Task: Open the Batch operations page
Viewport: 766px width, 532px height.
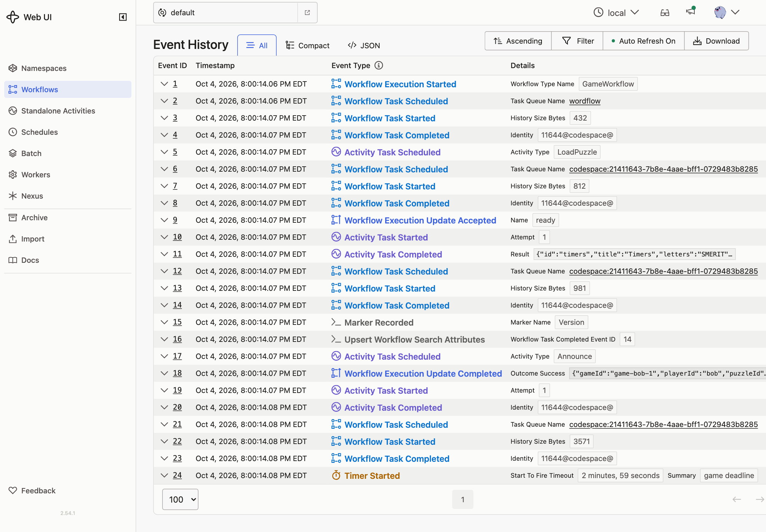Action: [x=68, y=153]
